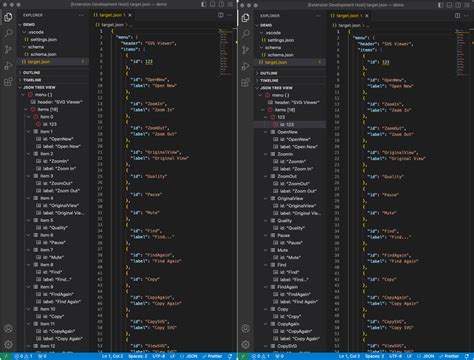The image size is (474, 360).
Task: Click remote indicator in left window status bar
Action: point(6,356)
